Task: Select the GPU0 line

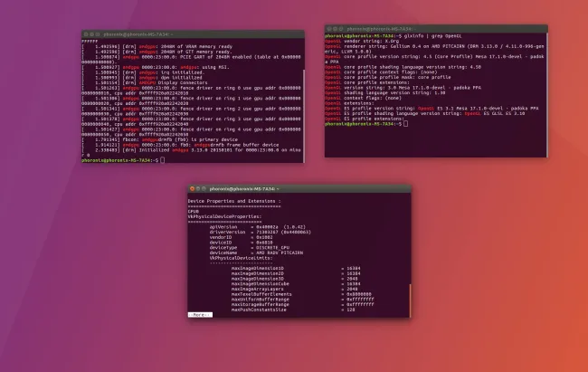Action: [x=193, y=211]
